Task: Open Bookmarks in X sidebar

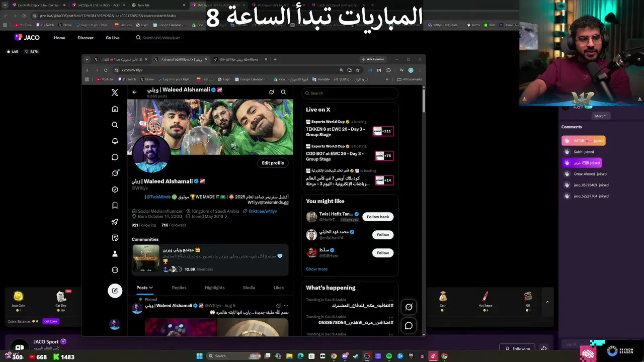Action: [x=115, y=206]
